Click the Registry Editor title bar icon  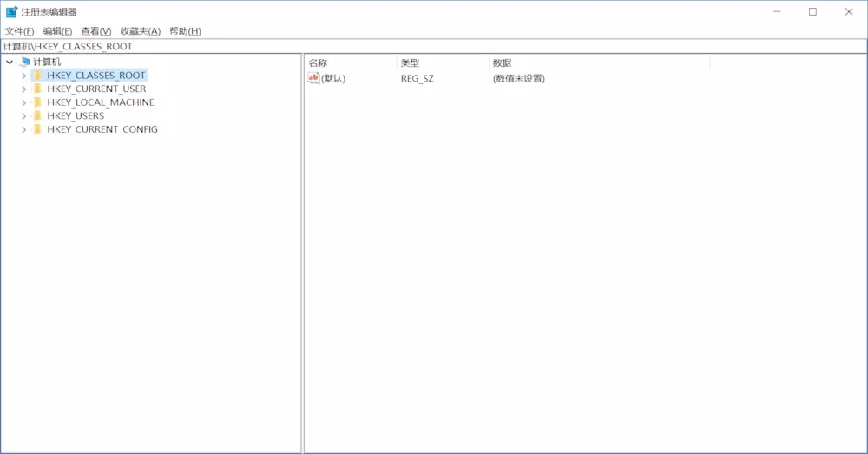point(11,11)
